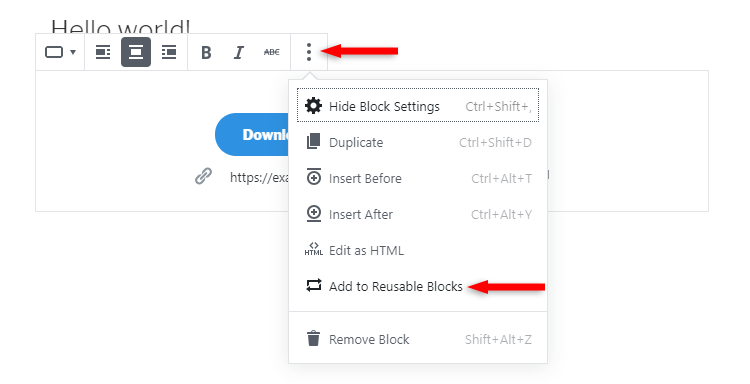This screenshot has height=384, width=750.
Task: Click the gear icon beside Hide Block Settings
Action: click(313, 106)
